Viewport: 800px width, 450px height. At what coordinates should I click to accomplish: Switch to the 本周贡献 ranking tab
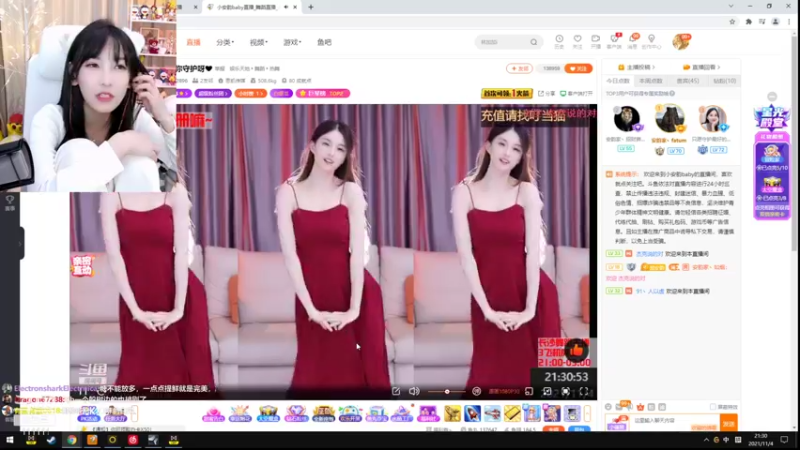(x=651, y=81)
